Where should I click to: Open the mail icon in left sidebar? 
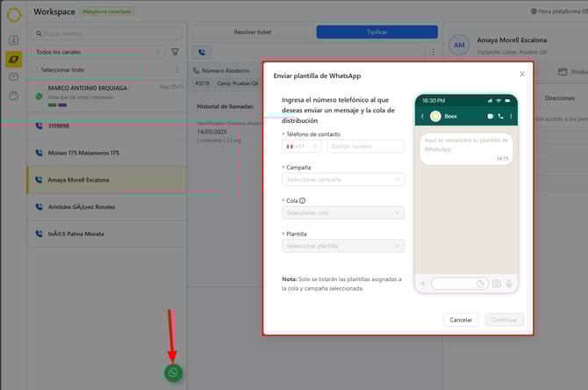coord(14,77)
